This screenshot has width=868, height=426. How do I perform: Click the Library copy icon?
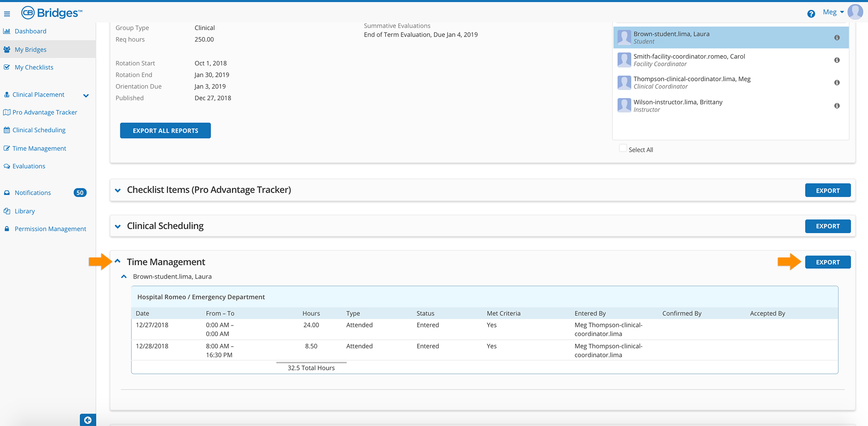7,211
